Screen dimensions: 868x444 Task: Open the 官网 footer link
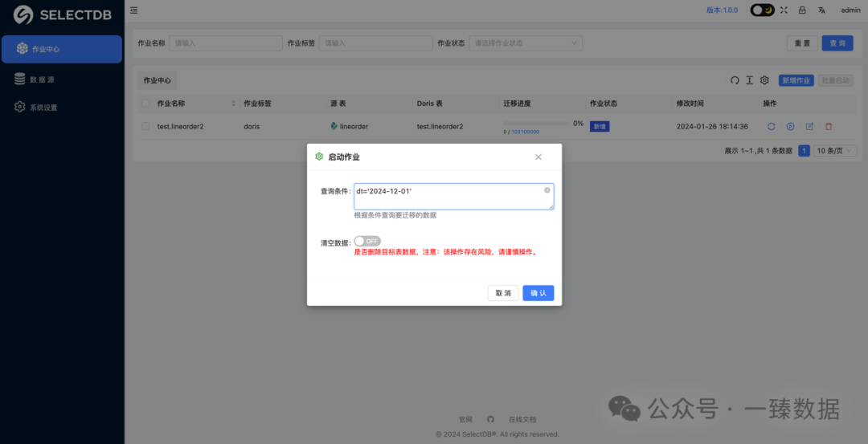[x=465, y=420]
